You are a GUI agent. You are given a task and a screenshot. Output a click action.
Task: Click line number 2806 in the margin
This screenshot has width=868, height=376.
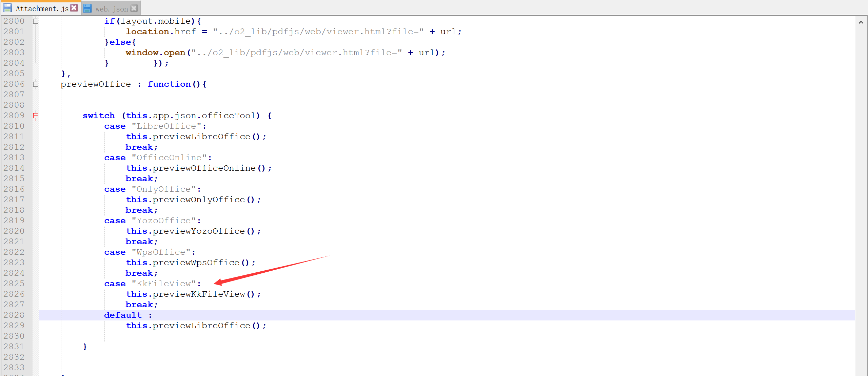coord(14,84)
